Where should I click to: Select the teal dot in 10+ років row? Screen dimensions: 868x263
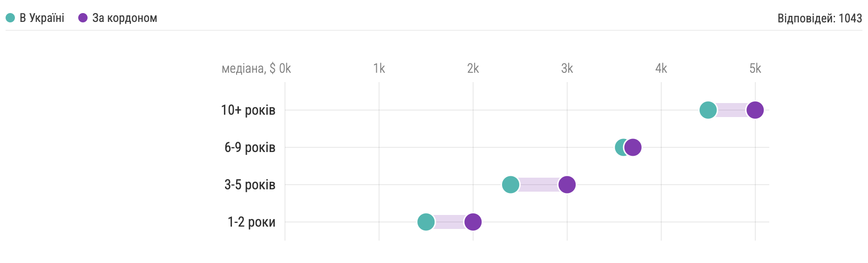(708, 110)
